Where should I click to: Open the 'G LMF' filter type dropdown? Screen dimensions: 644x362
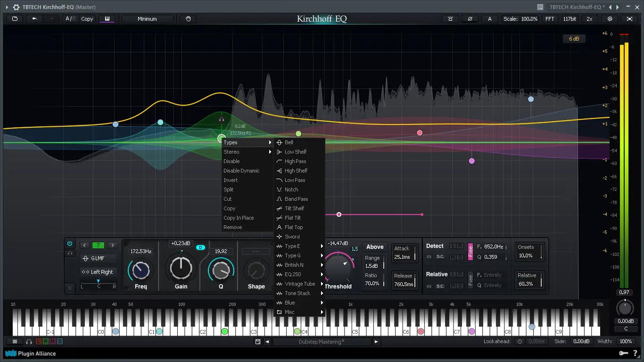point(99,258)
